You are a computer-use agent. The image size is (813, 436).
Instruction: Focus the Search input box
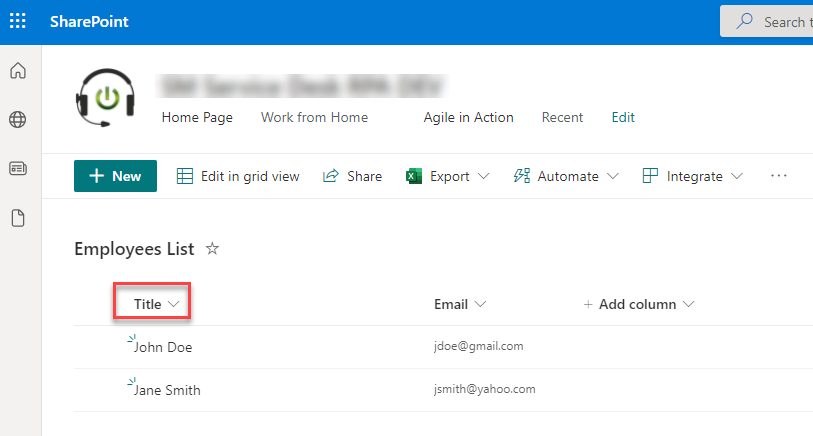766,21
